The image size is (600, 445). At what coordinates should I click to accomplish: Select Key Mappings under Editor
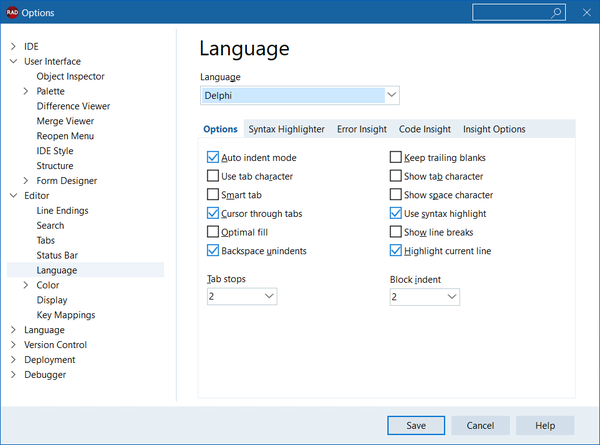point(66,315)
